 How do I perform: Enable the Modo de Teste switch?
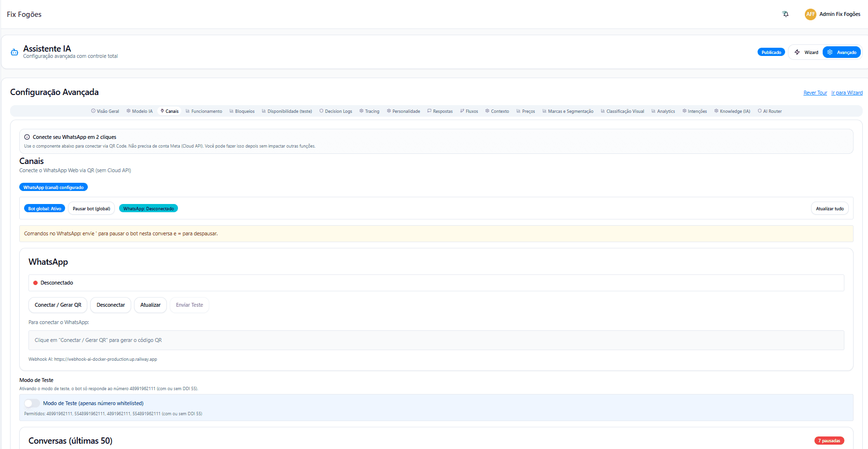pyautogui.click(x=32, y=403)
